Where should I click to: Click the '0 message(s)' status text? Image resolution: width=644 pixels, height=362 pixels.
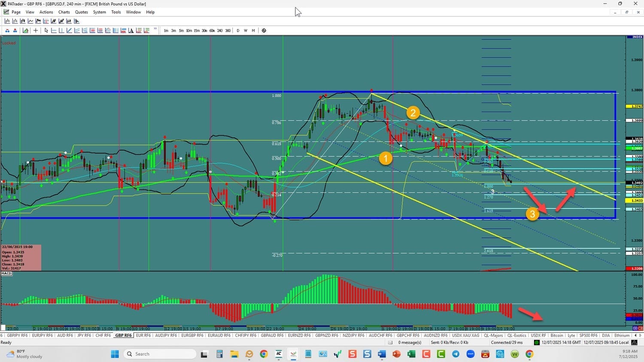pyautogui.click(x=410, y=342)
